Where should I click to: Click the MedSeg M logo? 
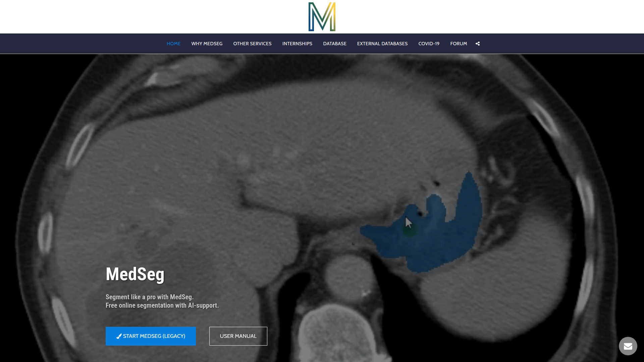(x=322, y=17)
